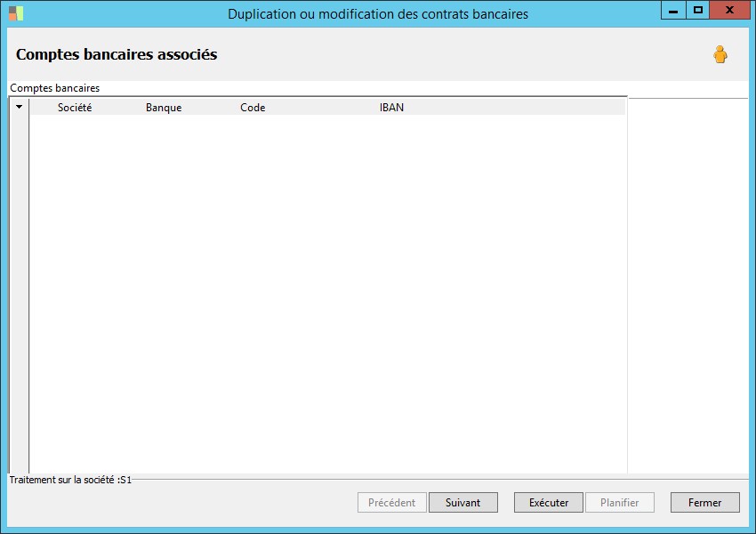The width and height of the screenshot is (756, 534).
Task: Run the process with Exécuter button
Action: click(x=549, y=503)
